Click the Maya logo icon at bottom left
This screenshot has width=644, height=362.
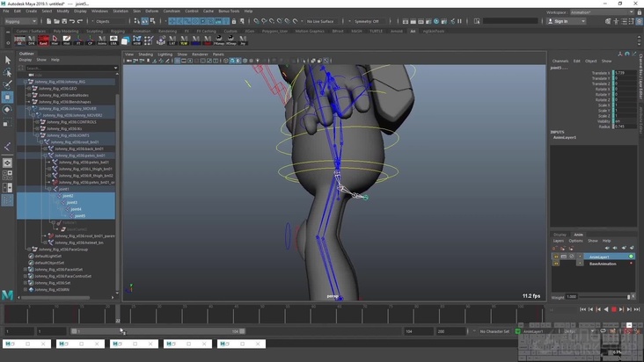click(x=8, y=294)
